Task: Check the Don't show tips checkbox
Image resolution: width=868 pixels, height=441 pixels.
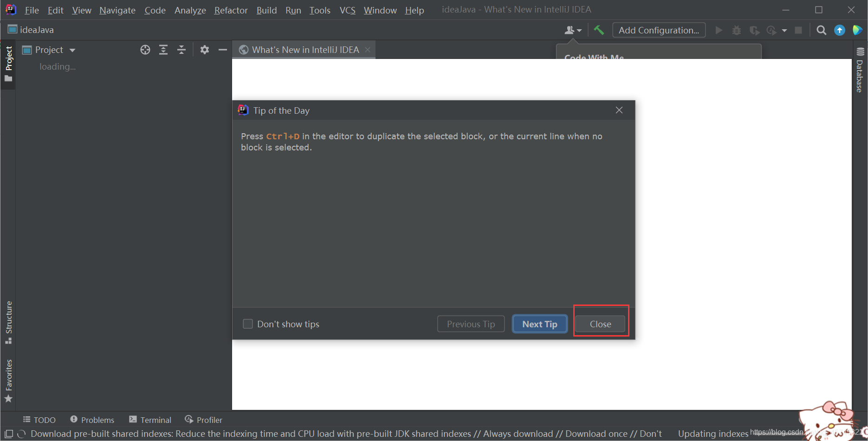Action: coord(248,324)
